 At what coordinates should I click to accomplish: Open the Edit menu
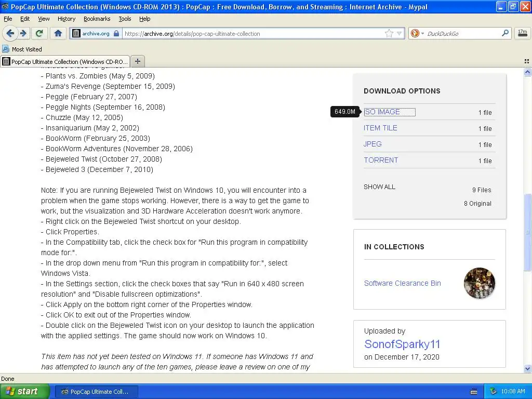click(25, 19)
